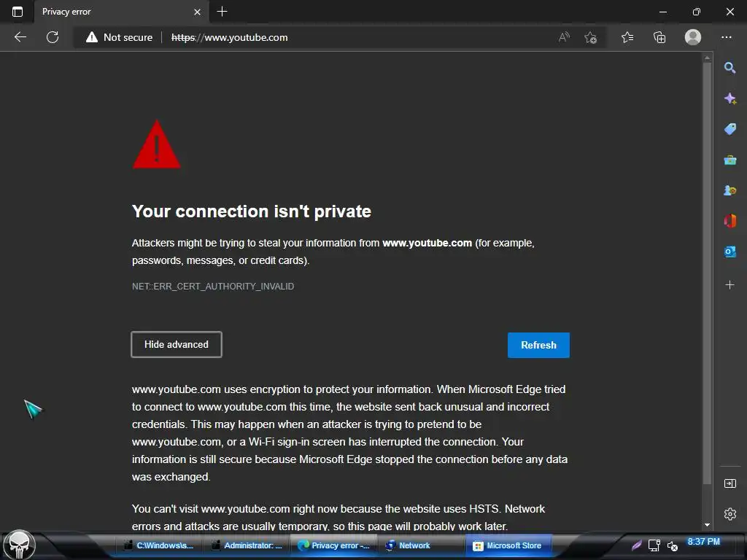
Task: Open the Copilot sparkle icon in sidebar
Action: [x=729, y=98]
